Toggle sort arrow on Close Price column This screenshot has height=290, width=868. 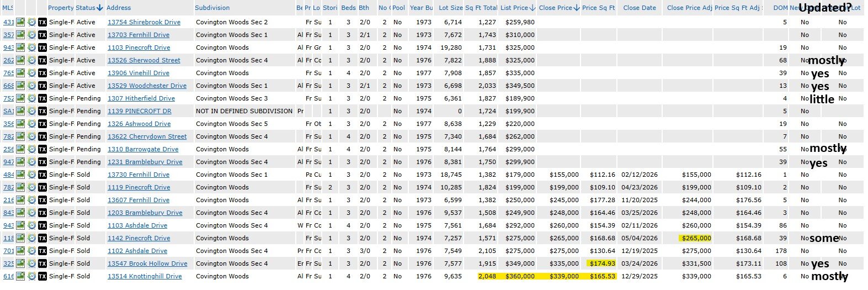[x=577, y=8]
